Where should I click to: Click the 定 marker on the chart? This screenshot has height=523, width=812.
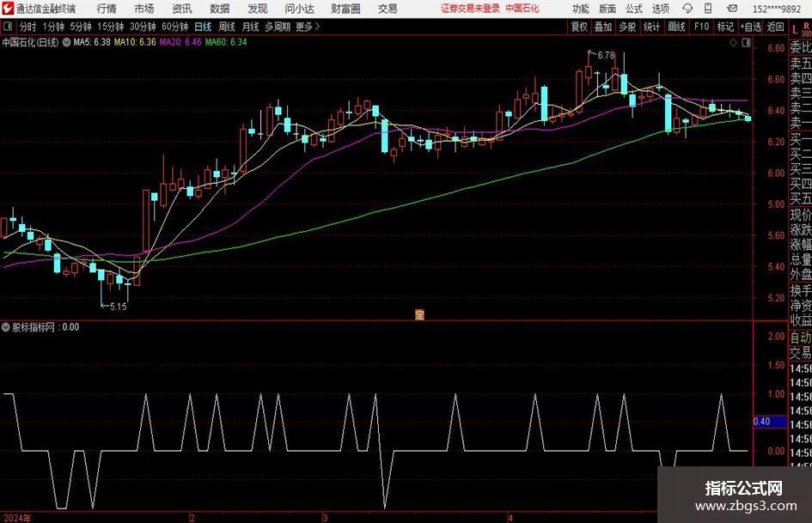coord(419,314)
